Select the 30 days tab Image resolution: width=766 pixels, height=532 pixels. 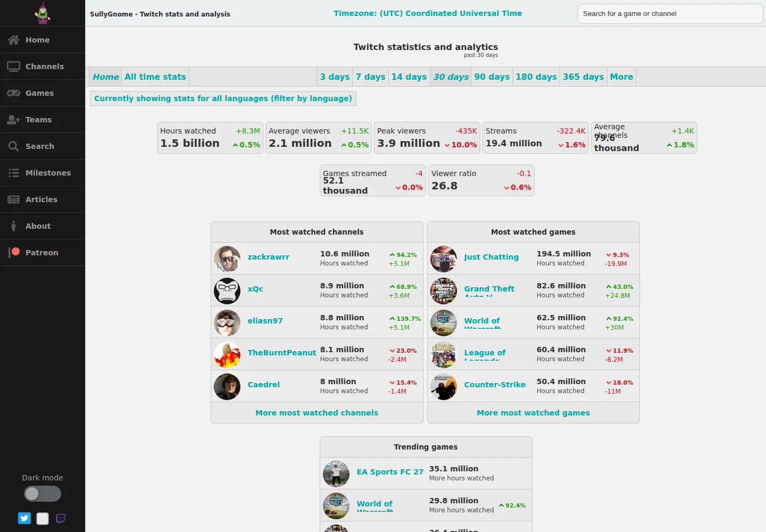click(x=451, y=77)
